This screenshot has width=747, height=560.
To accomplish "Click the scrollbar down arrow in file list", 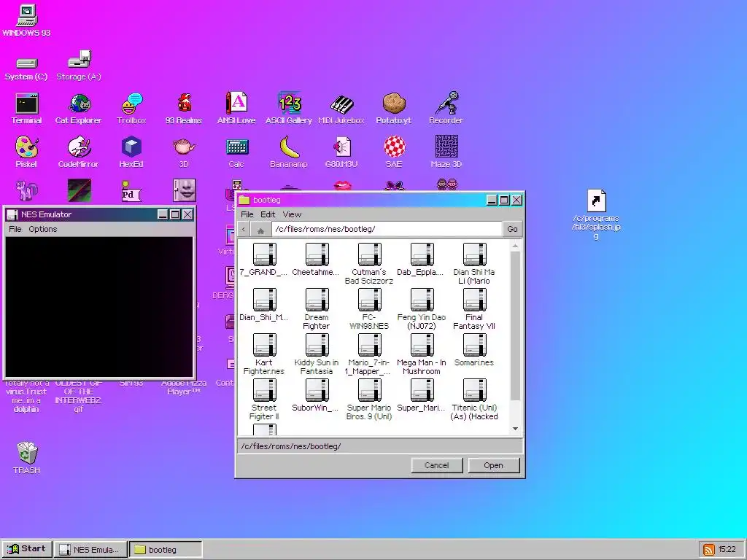I will coord(515,429).
